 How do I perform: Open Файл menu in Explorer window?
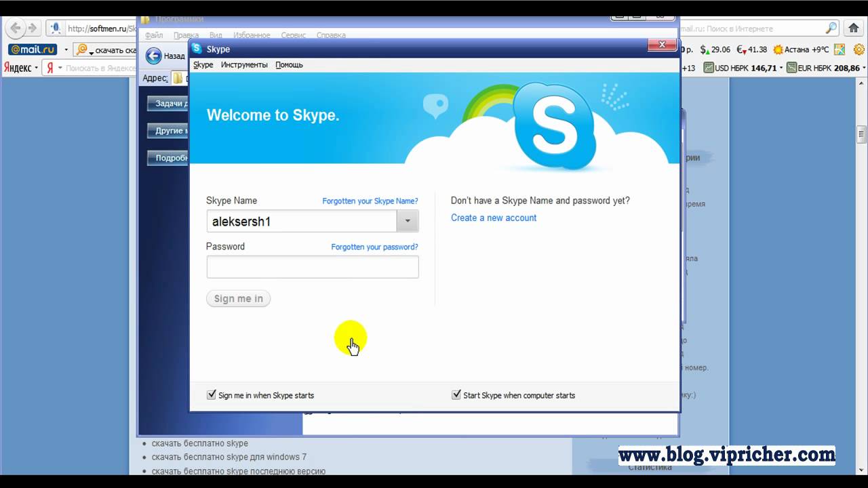154,35
